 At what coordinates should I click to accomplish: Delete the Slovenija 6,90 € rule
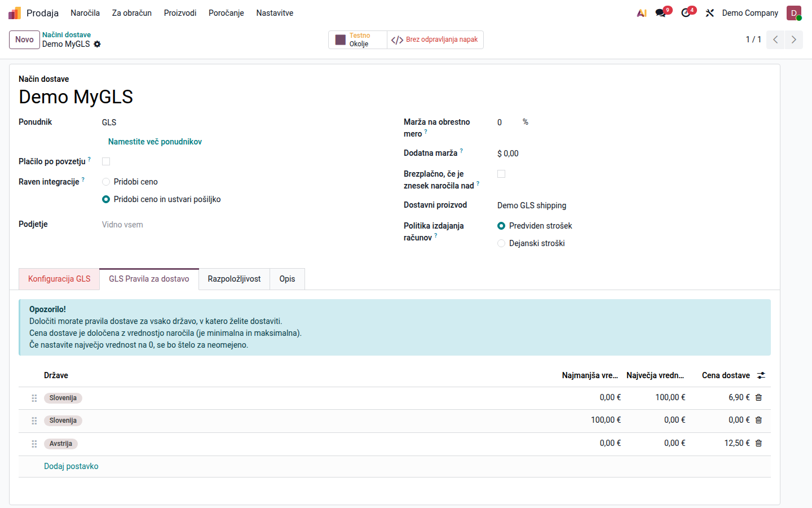click(x=758, y=397)
